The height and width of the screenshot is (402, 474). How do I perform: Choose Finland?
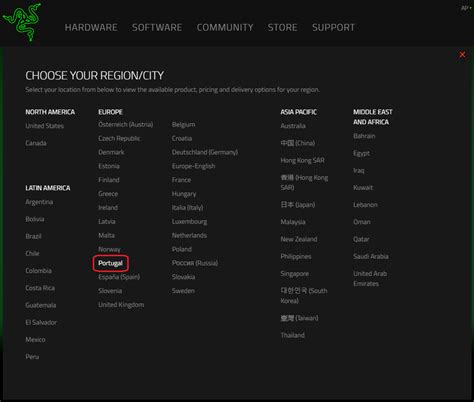(x=109, y=180)
